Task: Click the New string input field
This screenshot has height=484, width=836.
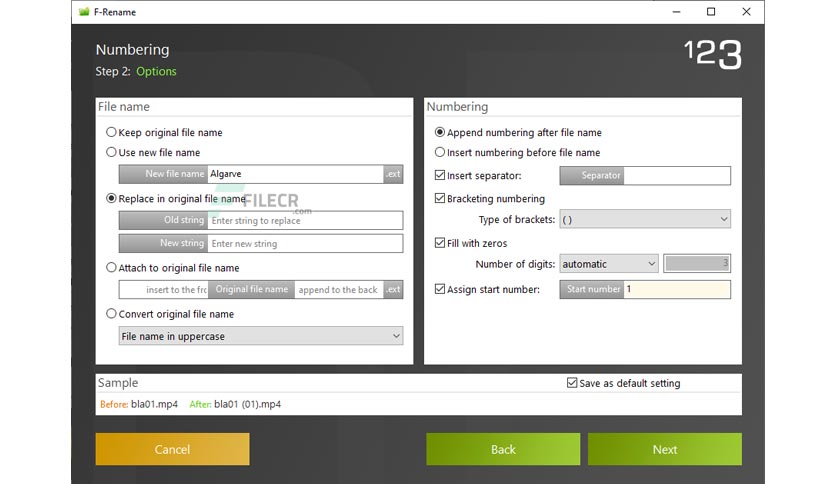Action: tap(305, 243)
